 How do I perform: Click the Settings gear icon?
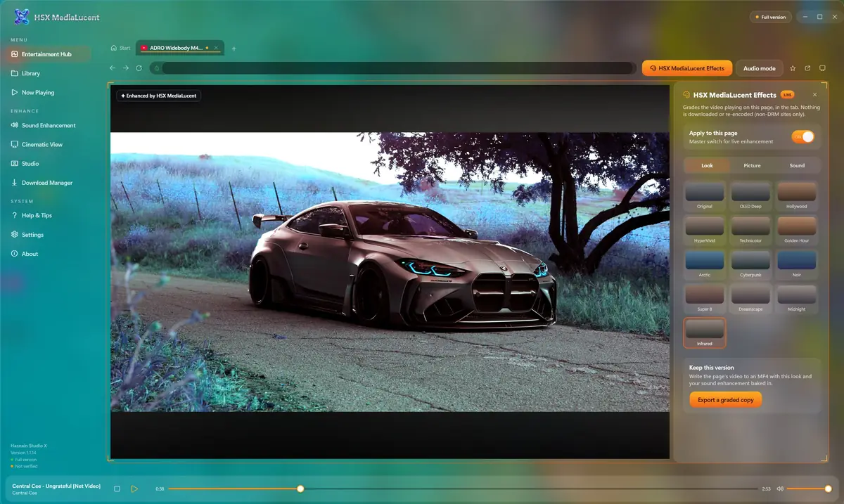click(x=15, y=235)
